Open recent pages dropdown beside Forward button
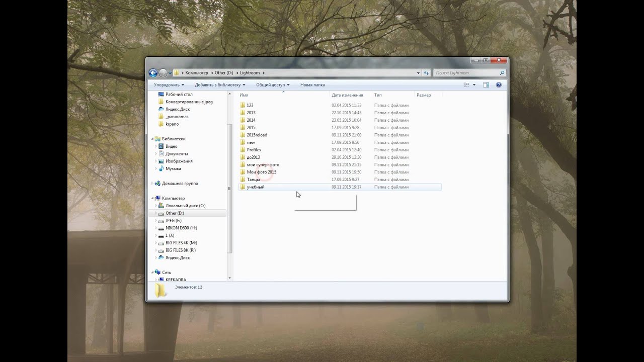This screenshot has width=644, height=362. (x=170, y=73)
